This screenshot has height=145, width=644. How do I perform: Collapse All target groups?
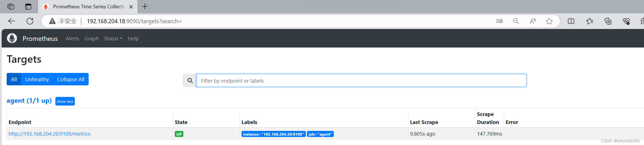71,79
